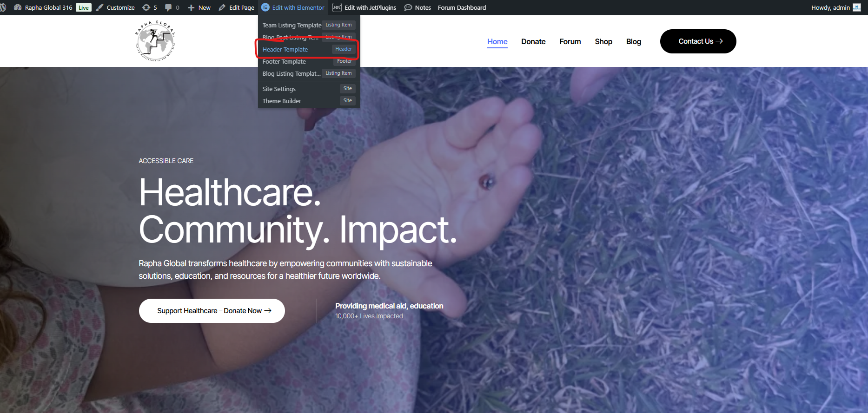
Task: Click the Live status badge
Action: tap(84, 7)
